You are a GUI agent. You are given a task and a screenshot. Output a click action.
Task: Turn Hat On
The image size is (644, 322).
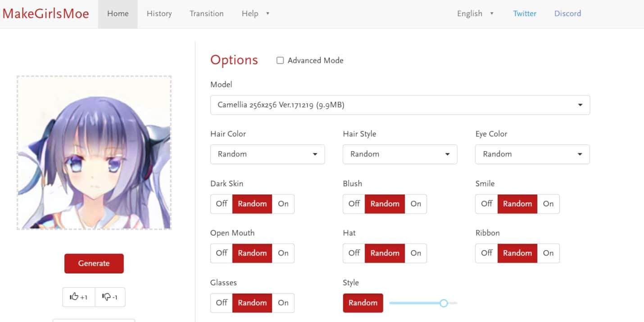coord(416,253)
